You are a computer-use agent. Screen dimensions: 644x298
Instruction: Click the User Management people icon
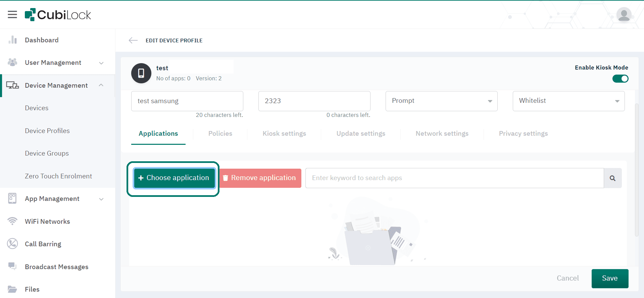pyautogui.click(x=12, y=62)
